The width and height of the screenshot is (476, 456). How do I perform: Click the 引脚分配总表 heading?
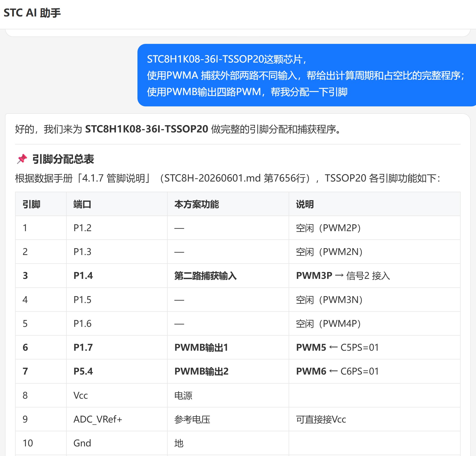(63, 159)
